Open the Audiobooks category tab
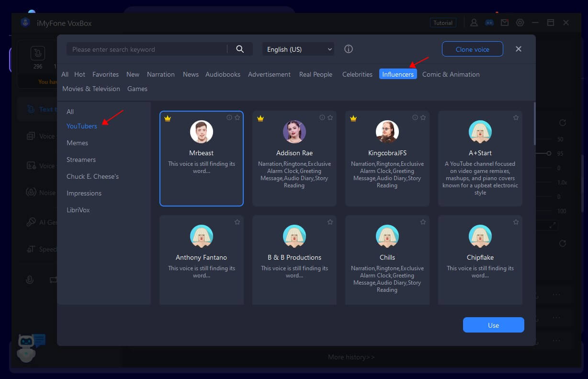 tap(223, 74)
